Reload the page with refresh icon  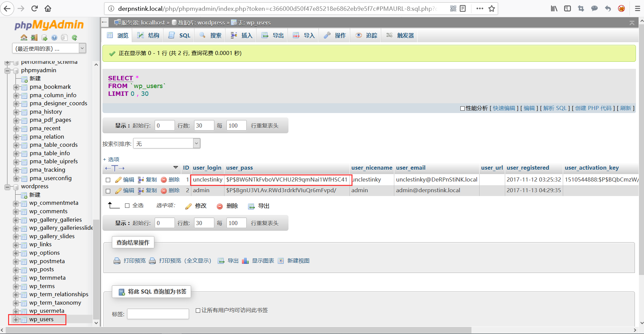[34, 8]
